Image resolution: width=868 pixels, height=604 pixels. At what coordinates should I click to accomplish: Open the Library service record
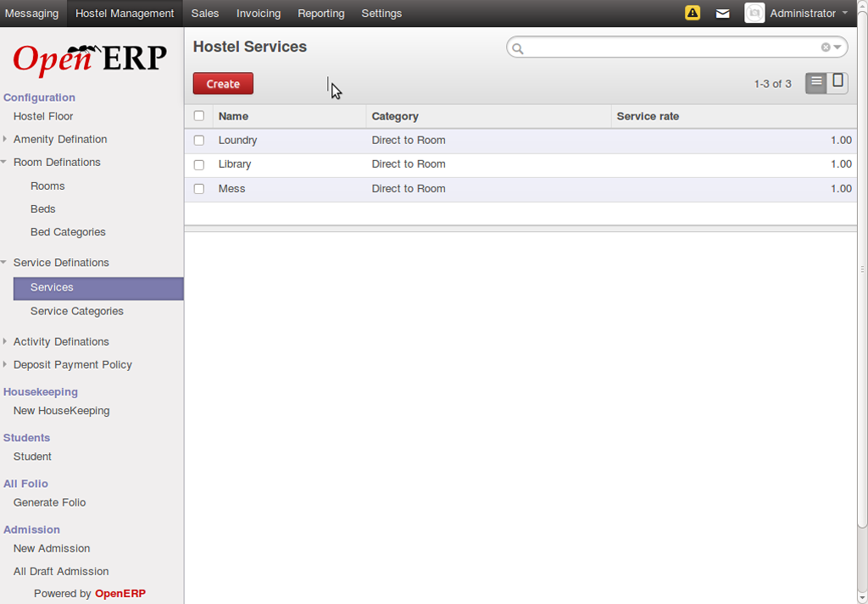[235, 164]
